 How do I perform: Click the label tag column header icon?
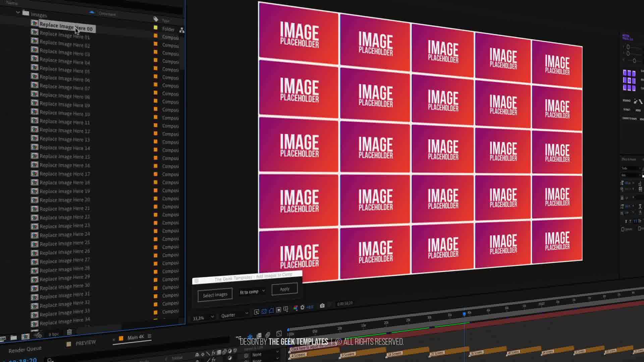156,19
